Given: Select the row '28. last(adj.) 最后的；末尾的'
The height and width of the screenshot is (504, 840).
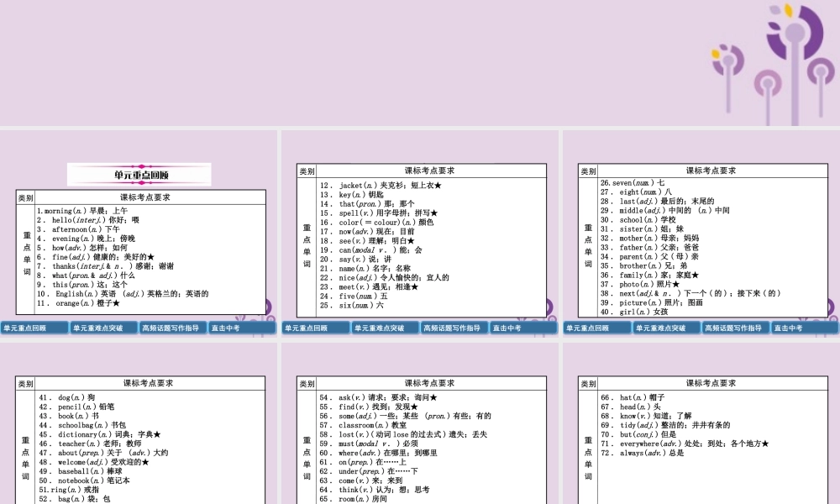Looking at the screenshot, I should 658,202.
